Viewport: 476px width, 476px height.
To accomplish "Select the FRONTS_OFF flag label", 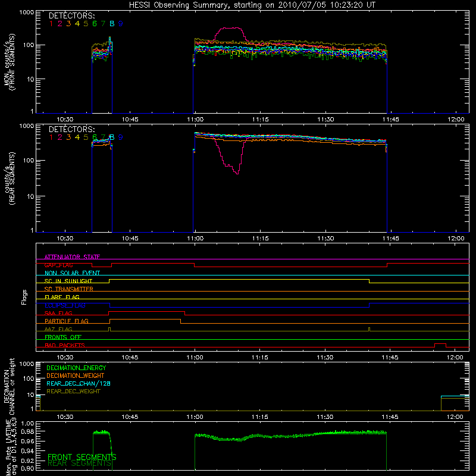I will coord(63,337).
